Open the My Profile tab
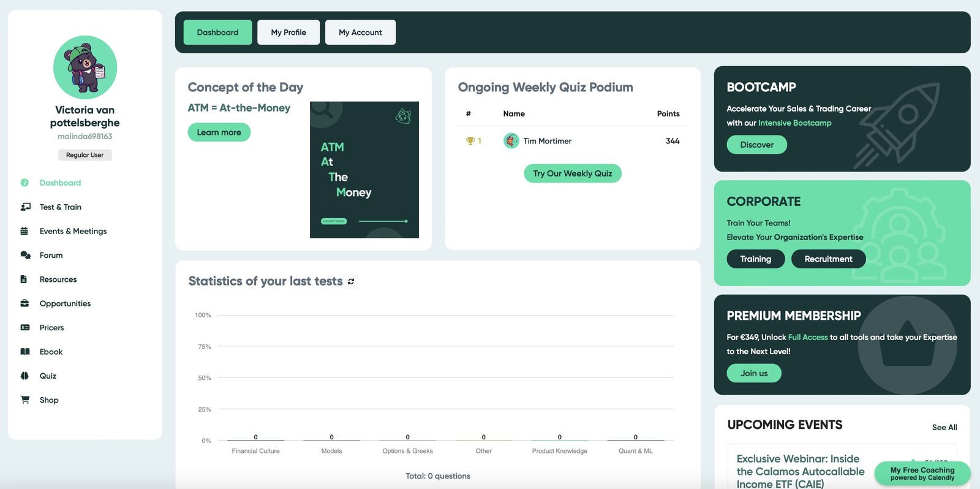Screen dimensions: 980x489 (x=288, y=32)
